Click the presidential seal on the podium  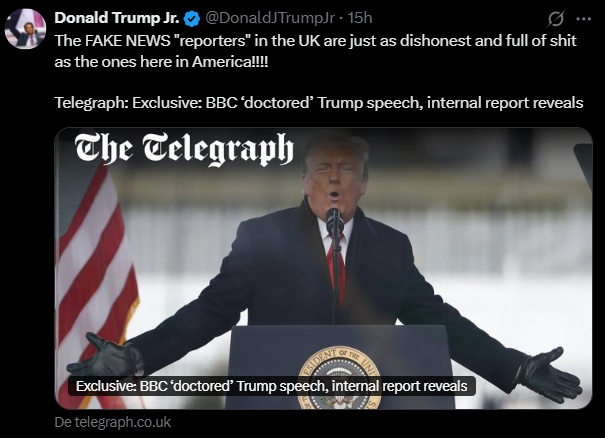339,378
